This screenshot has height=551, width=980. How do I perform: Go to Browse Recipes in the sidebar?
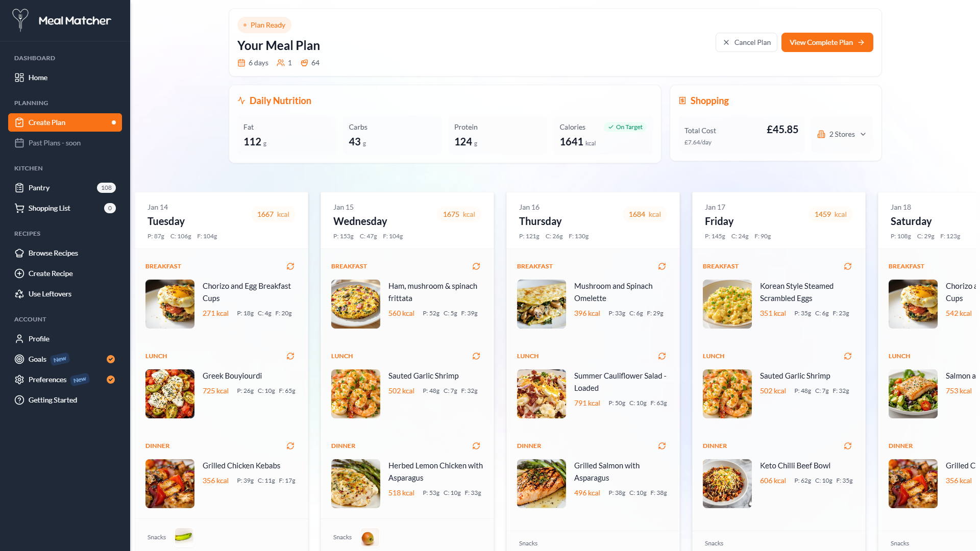[x=53, y=253]
